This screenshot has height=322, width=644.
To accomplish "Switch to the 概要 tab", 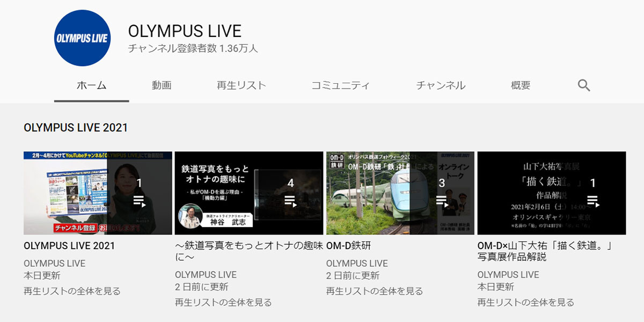I will pyautogui.click(x=521, y=85).
